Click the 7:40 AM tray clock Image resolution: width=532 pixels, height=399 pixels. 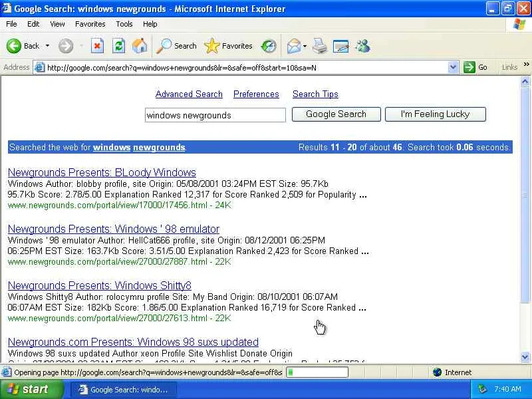[507, 389]
